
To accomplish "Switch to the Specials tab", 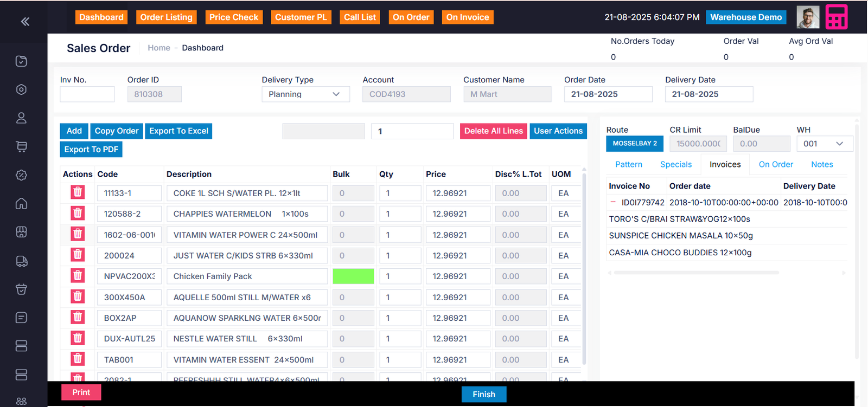I will 675,164.
